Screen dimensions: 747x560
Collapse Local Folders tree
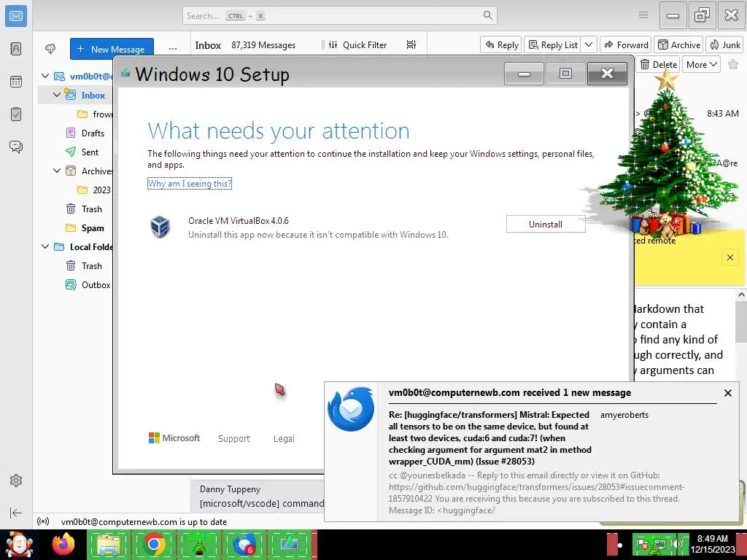tap(45, 246)
